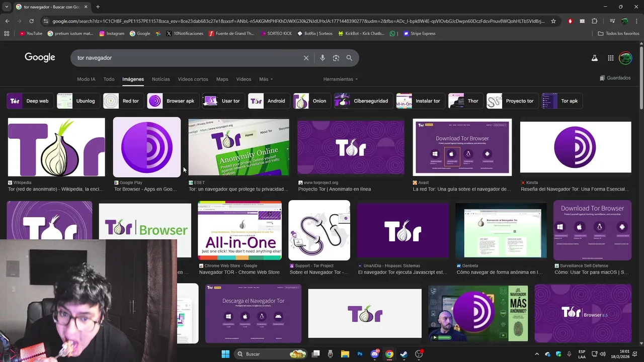Open the Search Labs flask icon

(x=594, y=58)
